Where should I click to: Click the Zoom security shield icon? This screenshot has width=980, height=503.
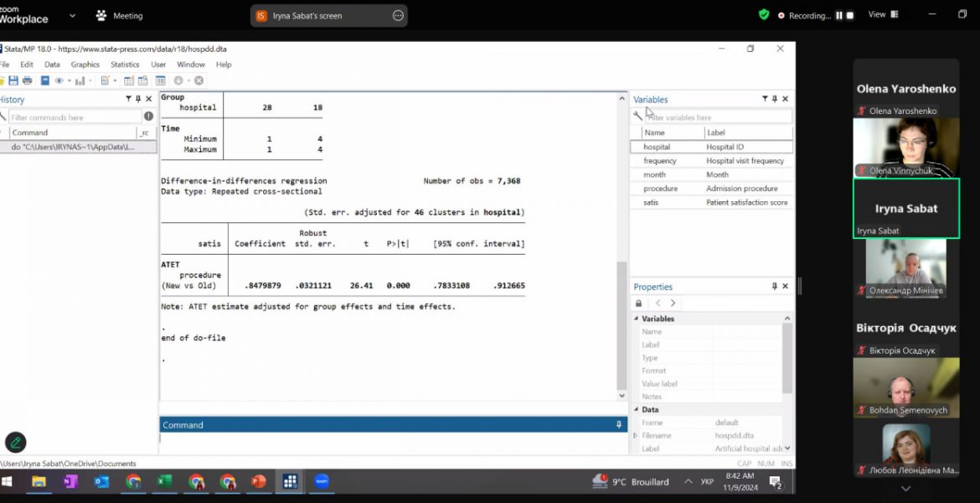click(764, 15)
